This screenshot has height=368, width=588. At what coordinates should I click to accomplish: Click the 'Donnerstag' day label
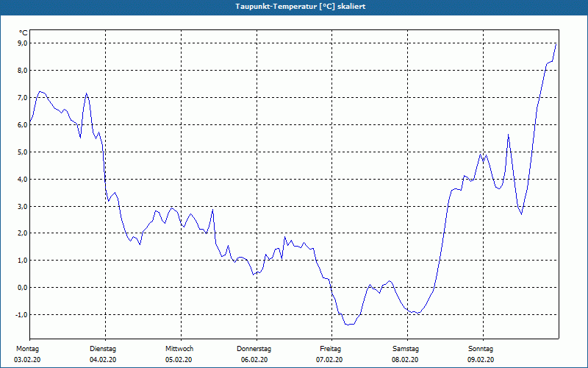pos(254,349)
